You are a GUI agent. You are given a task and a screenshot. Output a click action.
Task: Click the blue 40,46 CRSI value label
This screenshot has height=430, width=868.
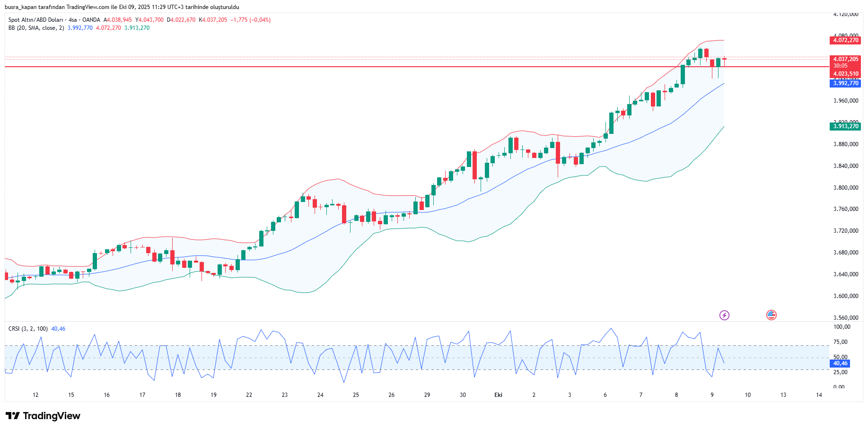[x=841, y=363]
